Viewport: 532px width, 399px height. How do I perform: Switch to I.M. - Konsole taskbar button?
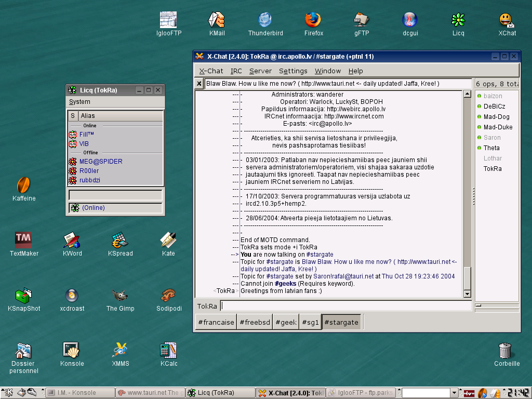(x=80, y=393)
